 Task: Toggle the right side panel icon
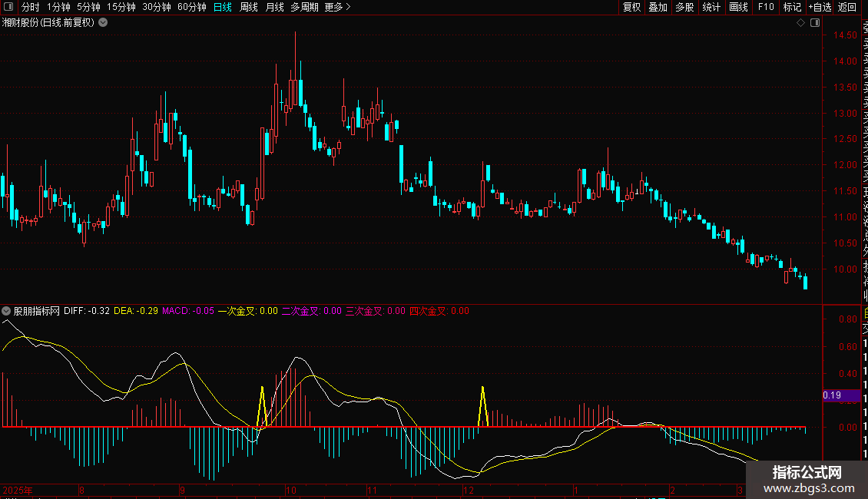click(x=813, y=23)
